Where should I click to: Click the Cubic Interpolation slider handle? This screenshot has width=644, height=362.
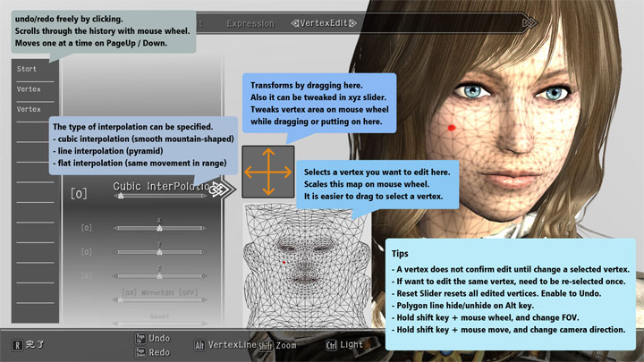click(121, 196)
